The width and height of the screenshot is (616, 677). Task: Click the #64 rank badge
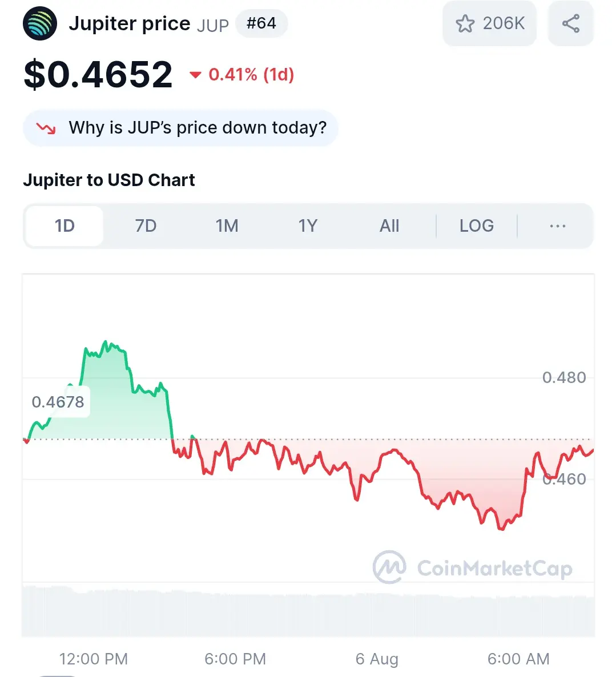[x=261, y=23]
